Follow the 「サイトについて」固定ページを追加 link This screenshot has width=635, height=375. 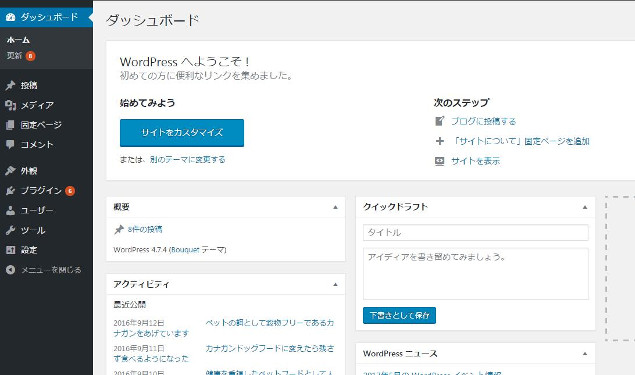click(x=520, y=141)
